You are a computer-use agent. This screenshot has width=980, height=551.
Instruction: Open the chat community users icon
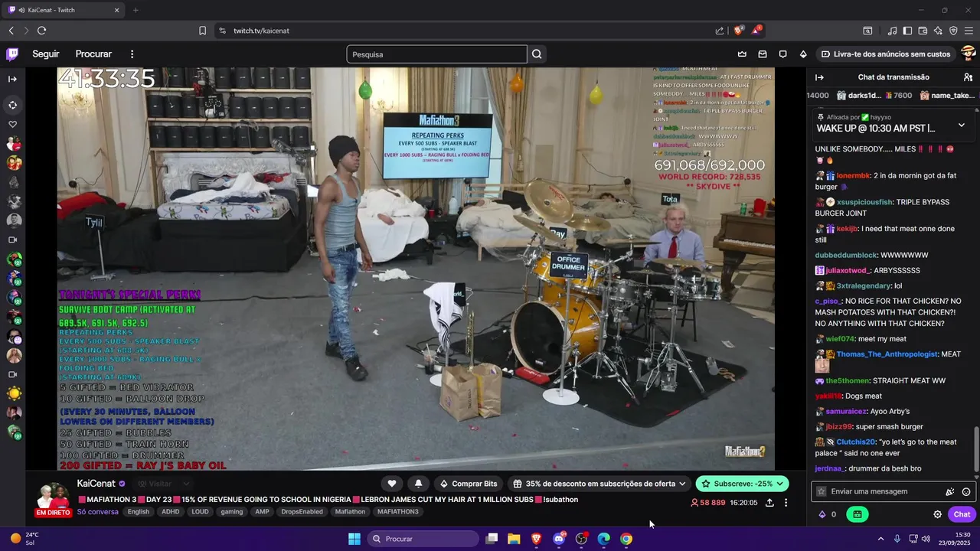point(968,77)
